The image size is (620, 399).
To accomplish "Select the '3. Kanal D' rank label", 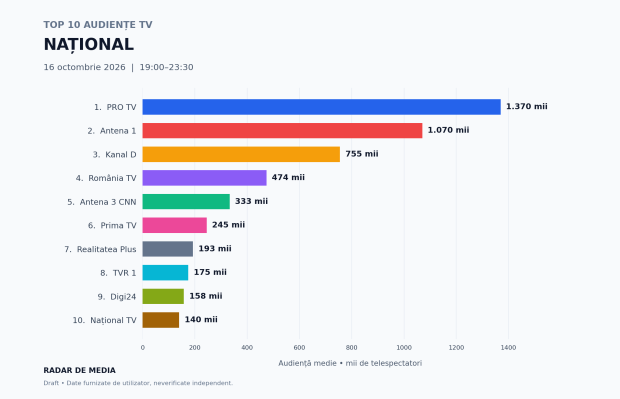I will [115, 155].
